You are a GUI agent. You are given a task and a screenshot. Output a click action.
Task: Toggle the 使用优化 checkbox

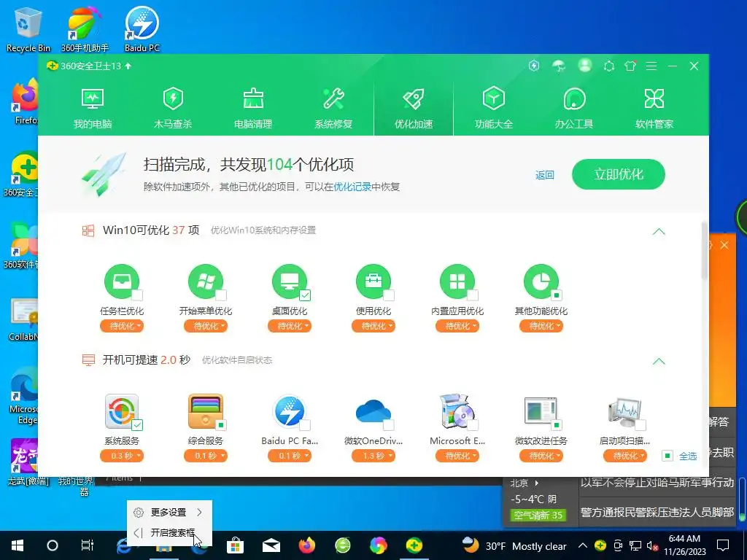(x=389, y=295)
